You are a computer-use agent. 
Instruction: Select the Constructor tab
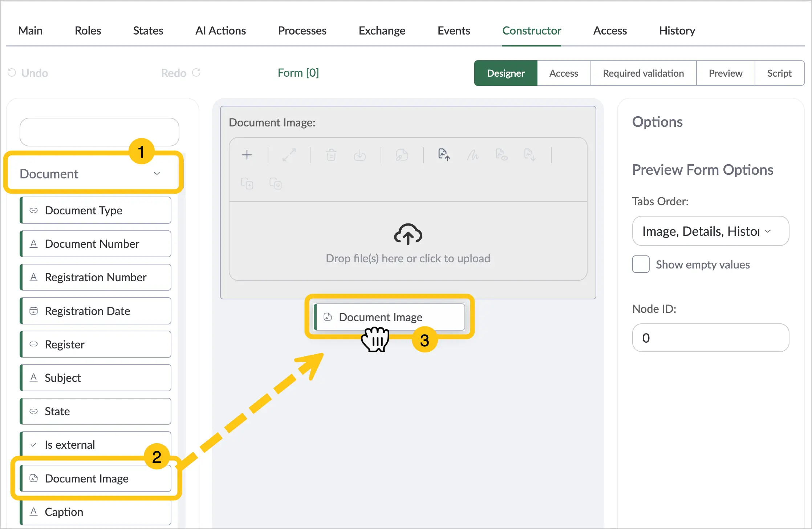532,31
